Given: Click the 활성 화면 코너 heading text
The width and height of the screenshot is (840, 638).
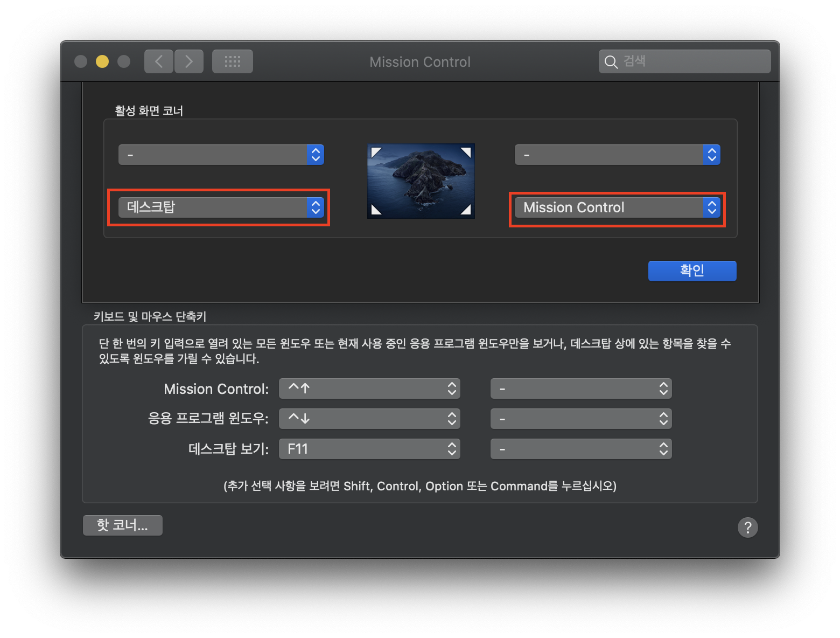Looking at the screenshot, I should (x=149, y=110).
